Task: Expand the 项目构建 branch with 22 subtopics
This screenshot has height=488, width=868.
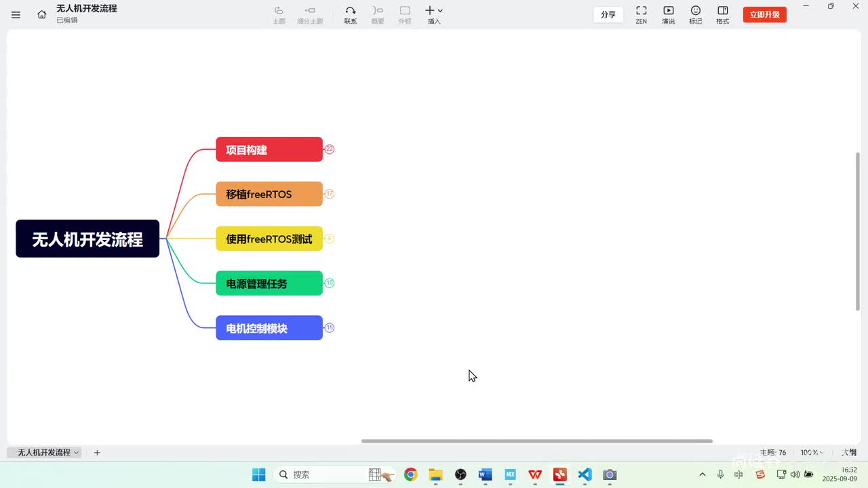Action: click(330, 149)
